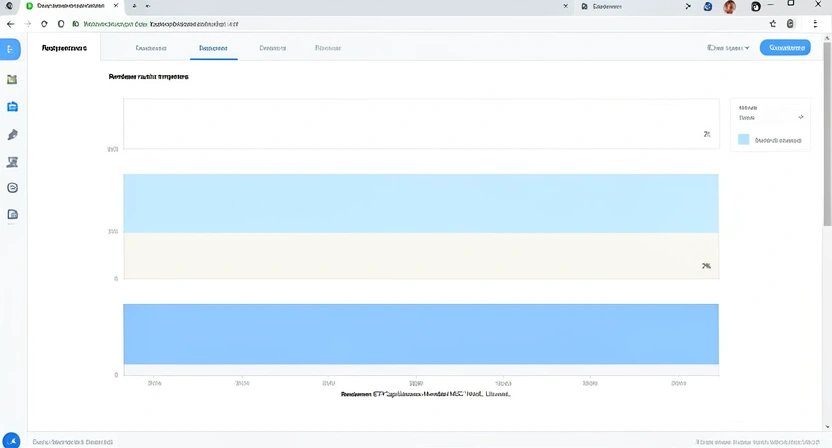The image size is (832, 448).
Task: Switch to the first tab in the page header
Action: point(150,47)
